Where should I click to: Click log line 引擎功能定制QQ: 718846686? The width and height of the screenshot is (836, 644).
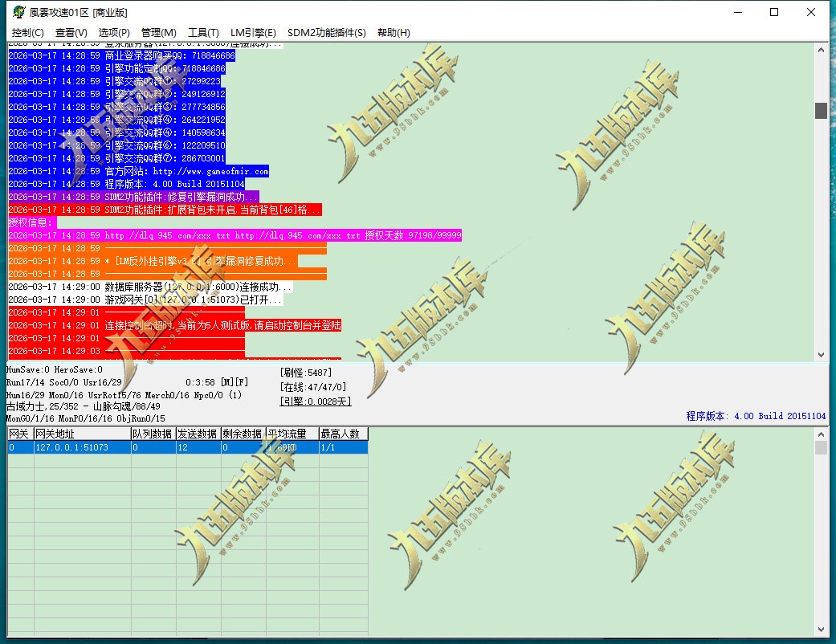pos(116,68)
